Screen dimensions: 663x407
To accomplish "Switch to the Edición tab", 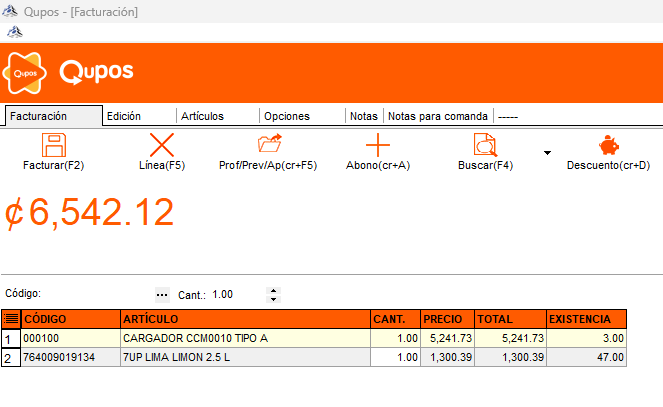I will [124, 116].
